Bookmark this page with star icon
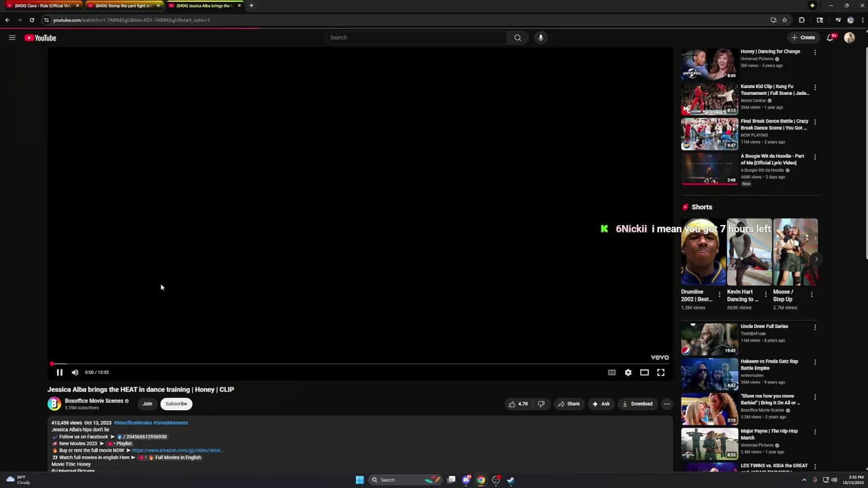The height and width of the screenshot is (488, 868). point(785,20)
